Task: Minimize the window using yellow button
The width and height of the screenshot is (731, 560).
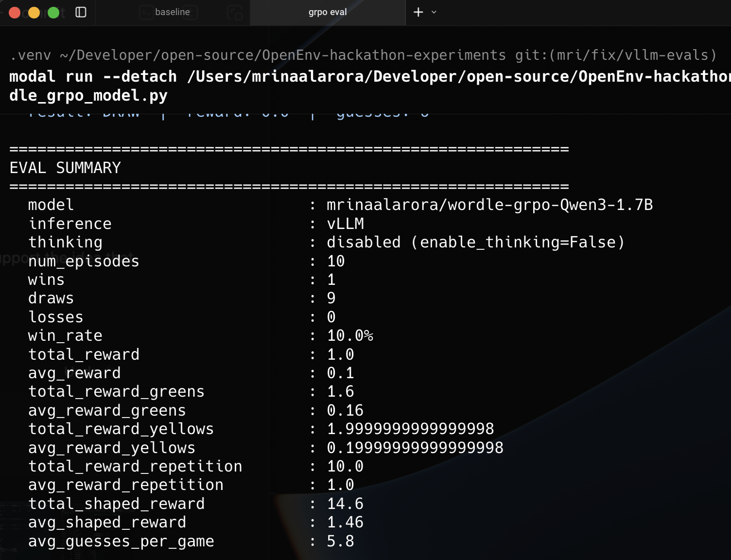Action: [34, 13]
